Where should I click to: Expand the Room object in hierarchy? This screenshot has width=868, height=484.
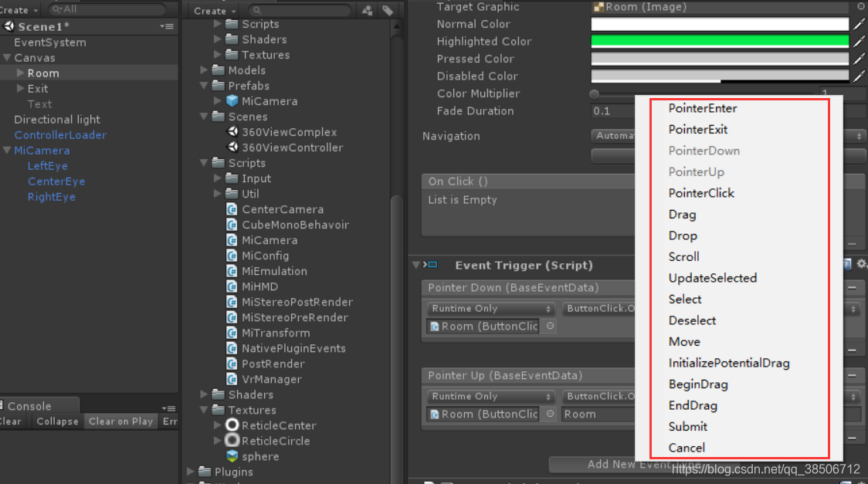click(x=21, y=73)
